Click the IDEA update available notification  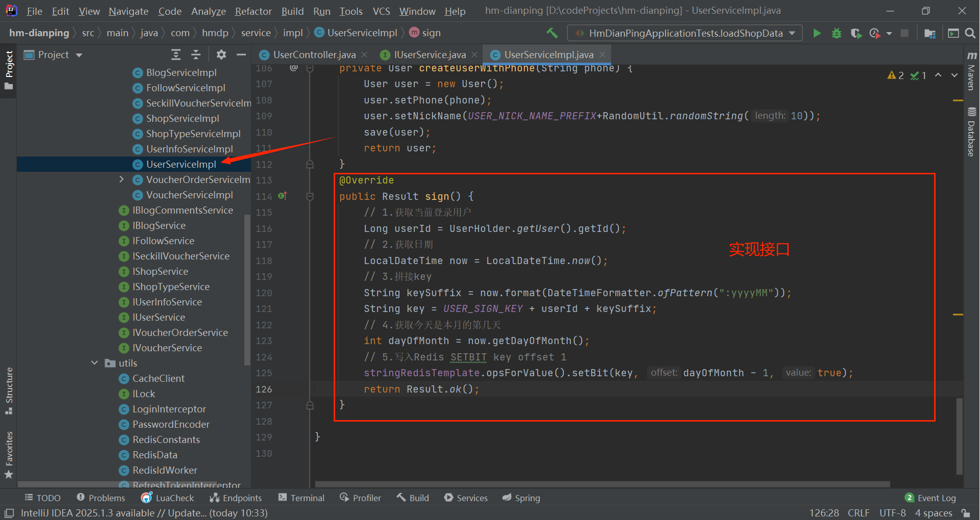[x=144, y=513]
